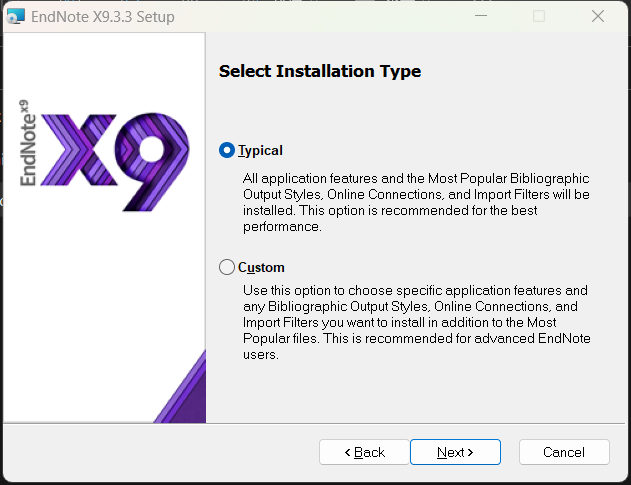Image resolution: width=631 pixels, height=485 pixels.
Task: Close the EndNote X9.3.3 Setup window
Action: (x=598, y=16)
